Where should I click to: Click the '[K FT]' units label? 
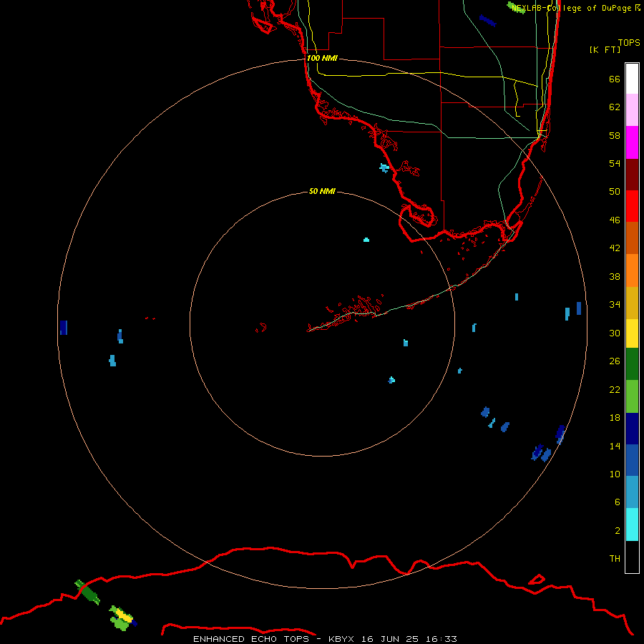click(605, 49)
